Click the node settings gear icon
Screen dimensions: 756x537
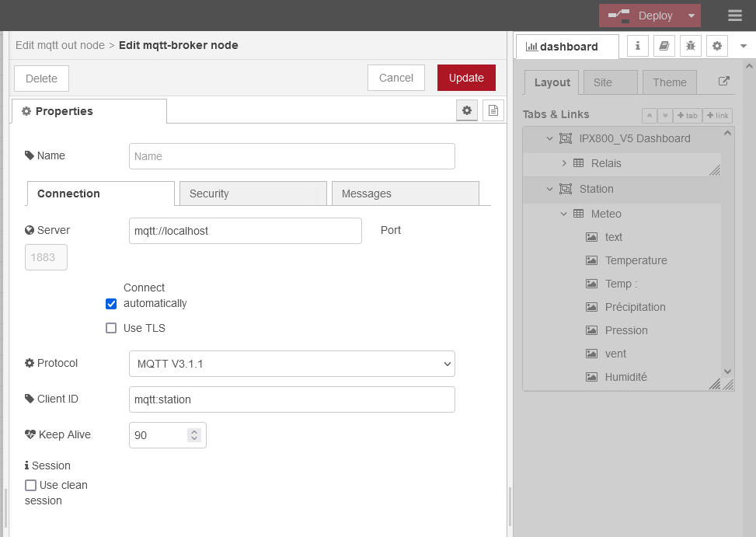(467, 111)
